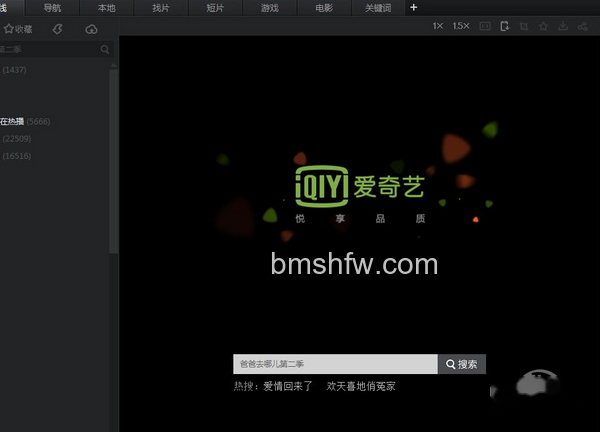The height and width of the screenshot is (432, 600).
Task: Add a new tab with plus icon
Action: (414, 7)
